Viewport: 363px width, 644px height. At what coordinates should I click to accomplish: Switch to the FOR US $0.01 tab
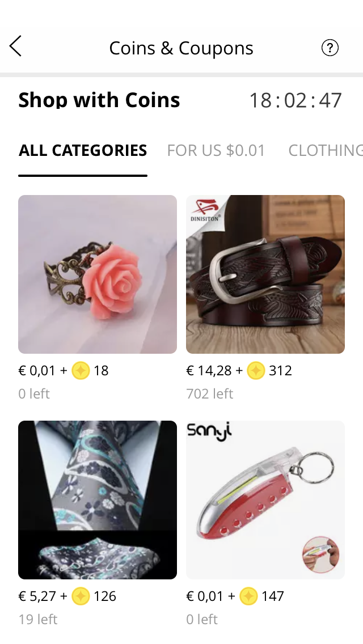[216, 150]
